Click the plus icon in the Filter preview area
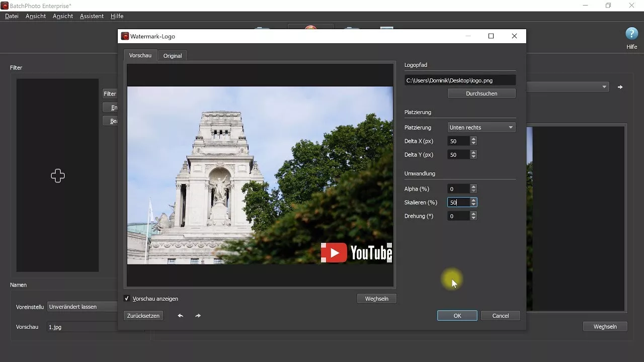Image resolution: width=644 pixels, height=362 pixels. 57,175
